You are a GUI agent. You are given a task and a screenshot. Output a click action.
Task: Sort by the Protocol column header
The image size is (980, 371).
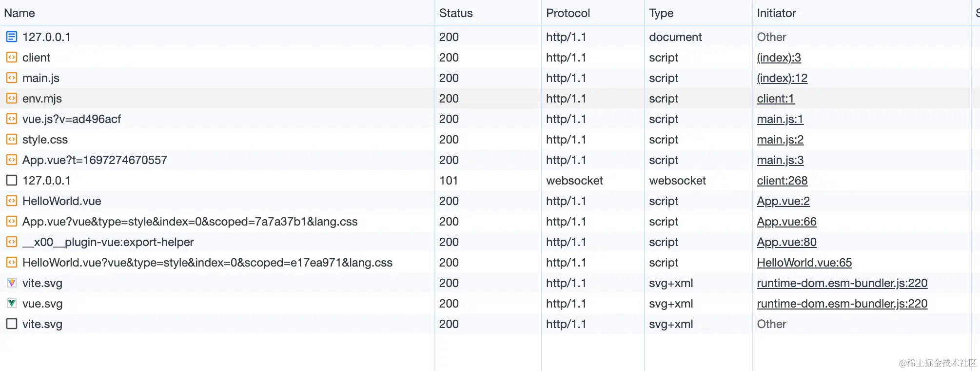click(x=568, y=13)
